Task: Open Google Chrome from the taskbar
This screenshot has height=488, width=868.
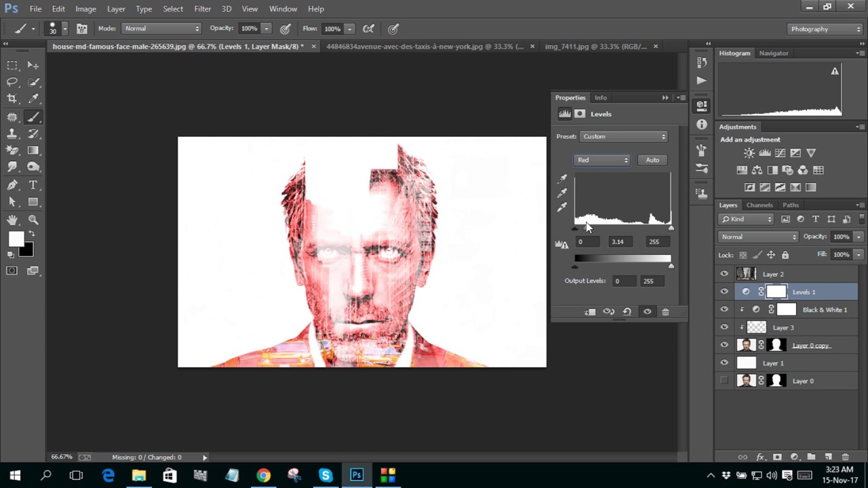Action: pos(263,475)
